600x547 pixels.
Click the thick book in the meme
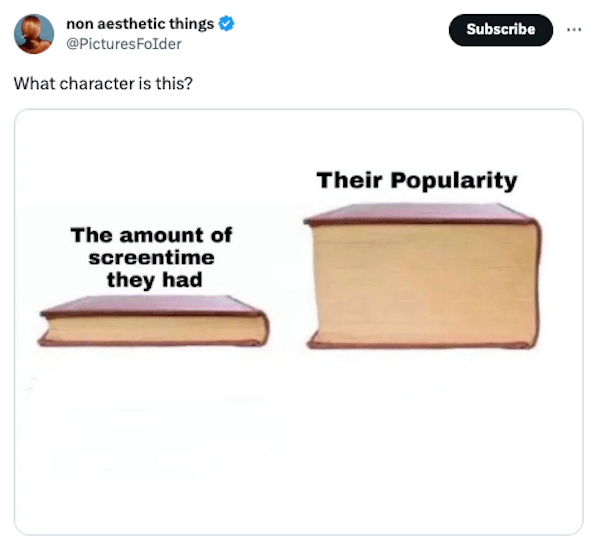pyautogui.click(x=423, y=277)
